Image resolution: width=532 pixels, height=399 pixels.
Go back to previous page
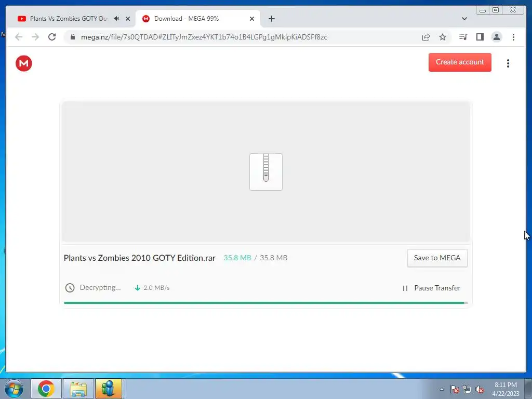pos(19,37)
